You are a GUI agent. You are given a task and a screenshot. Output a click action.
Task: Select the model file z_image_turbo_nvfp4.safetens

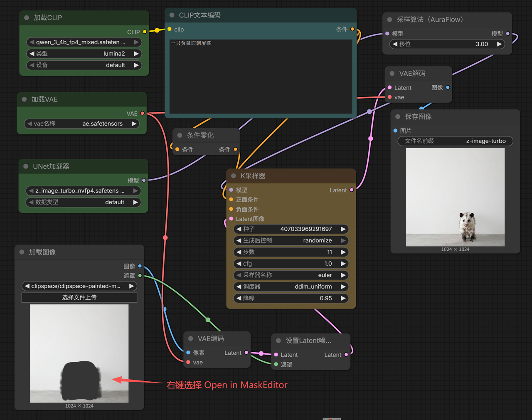pyautogui.click(x=83, y=190)
